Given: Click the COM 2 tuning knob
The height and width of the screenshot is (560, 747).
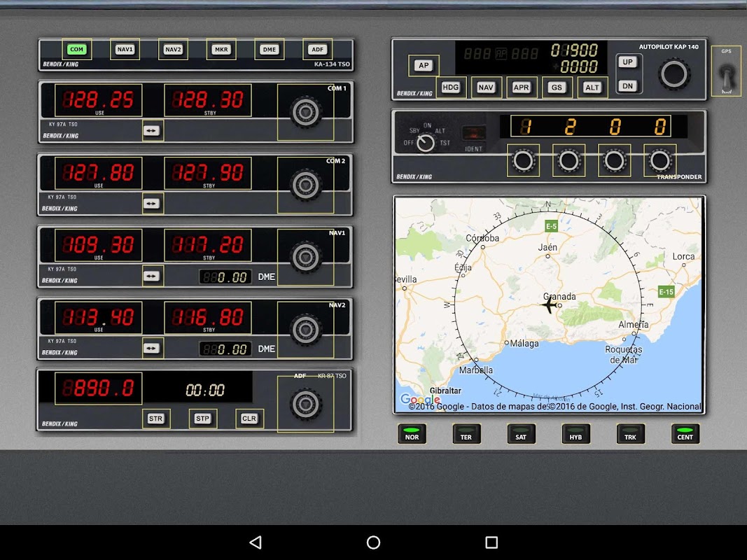Looking at the screenshot, I should [x=305, y=185].
